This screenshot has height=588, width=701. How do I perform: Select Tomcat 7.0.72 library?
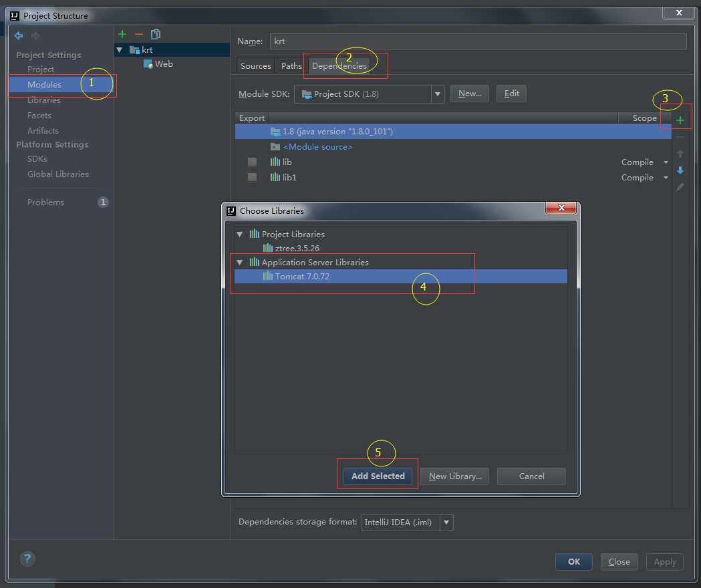(400, 277)
